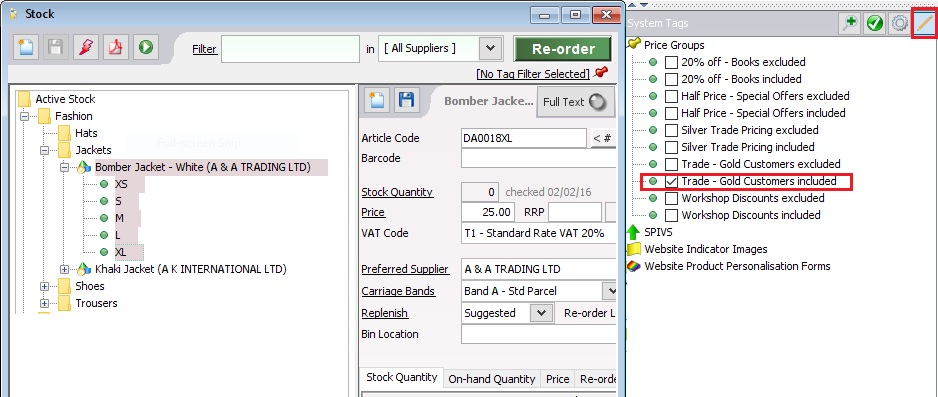
Task: Collapse the Jackets folder node
Action: (44, 151)
